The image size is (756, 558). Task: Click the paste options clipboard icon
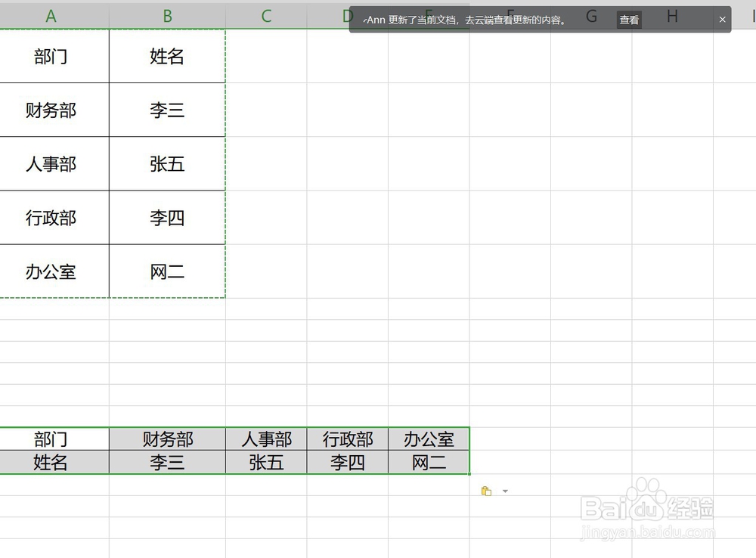(x=485, y=491)
